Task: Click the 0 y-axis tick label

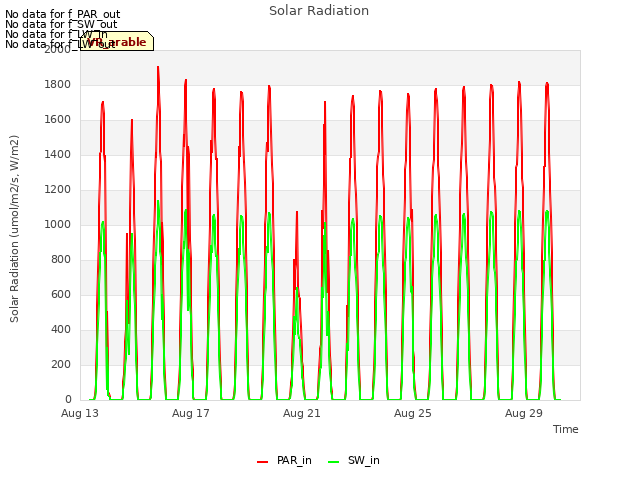Action: pyautogui.click(x=68, y=400)
